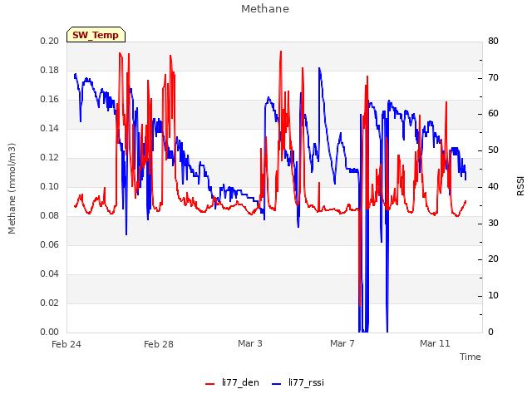Screen dimensions: 532x399
Task: Click the 10 RSSI axis value
Action: click(493, 296)
